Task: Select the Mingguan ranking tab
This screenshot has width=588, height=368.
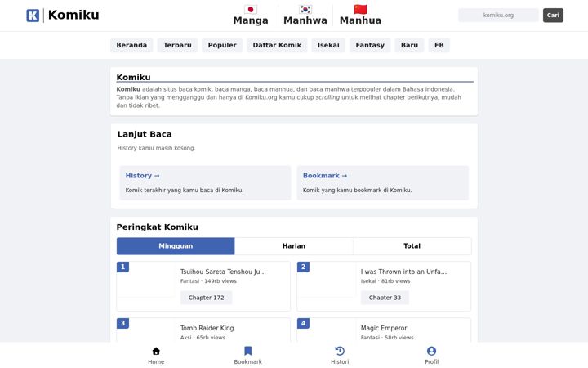Action: click(x=176, y=246)
